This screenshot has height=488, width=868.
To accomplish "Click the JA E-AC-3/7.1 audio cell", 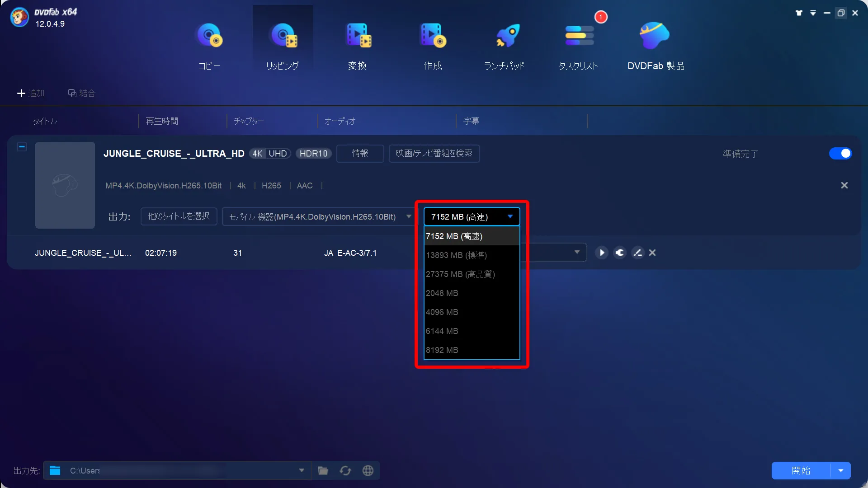I will click(x=350, y=253).
